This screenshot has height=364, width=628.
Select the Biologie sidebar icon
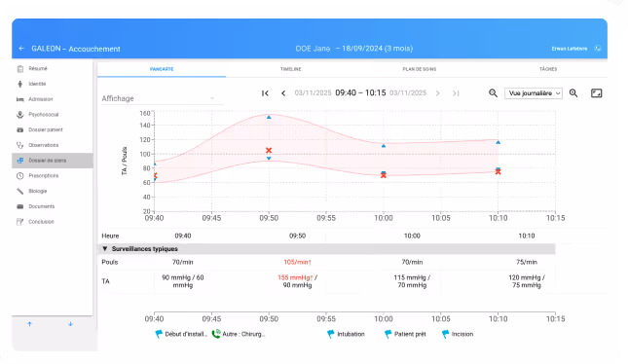click(20, 191)
